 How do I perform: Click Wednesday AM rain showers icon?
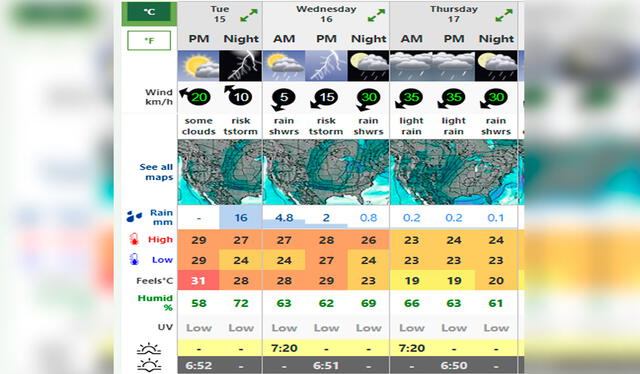284,66
